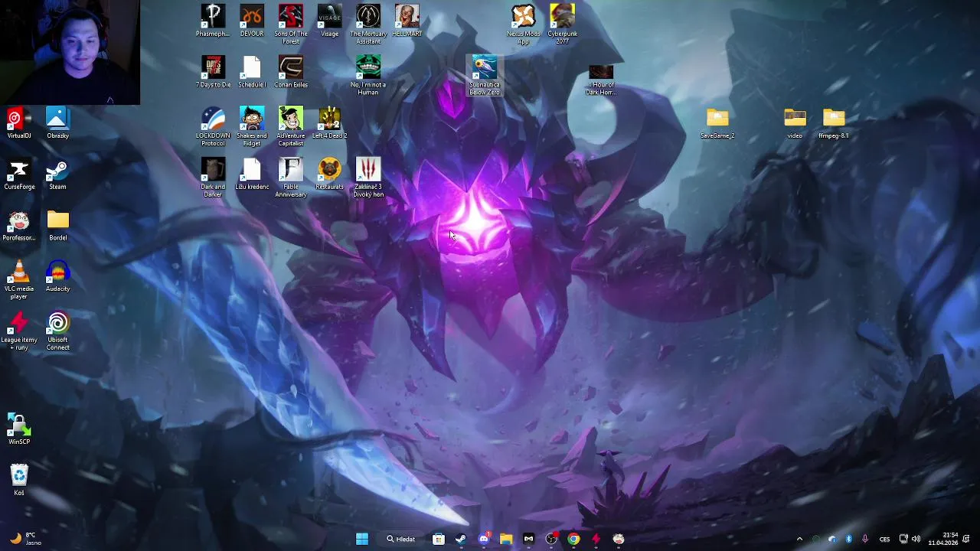Select The Mortuary Assistant shortcut
The height and width of the screenshot is (551, 980).
coord(368,24)
